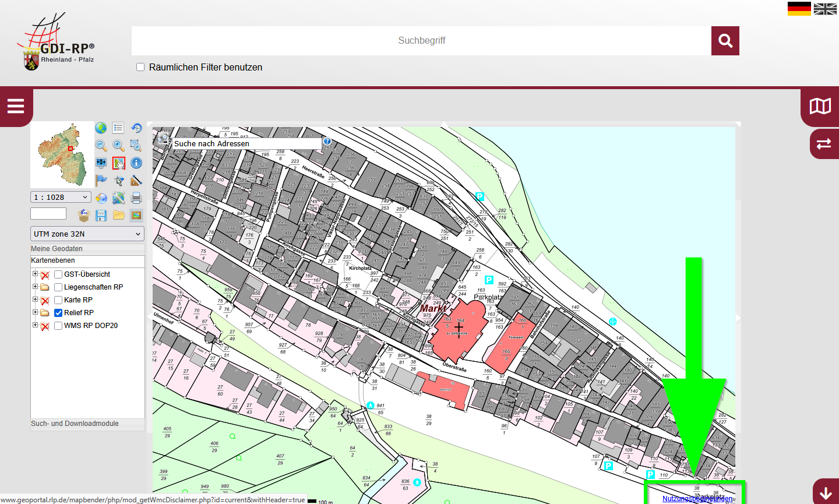This screenshot has height=504, width=839.
Task: Open the UTM zone 32N dropdown
Action: click(87, 234)
